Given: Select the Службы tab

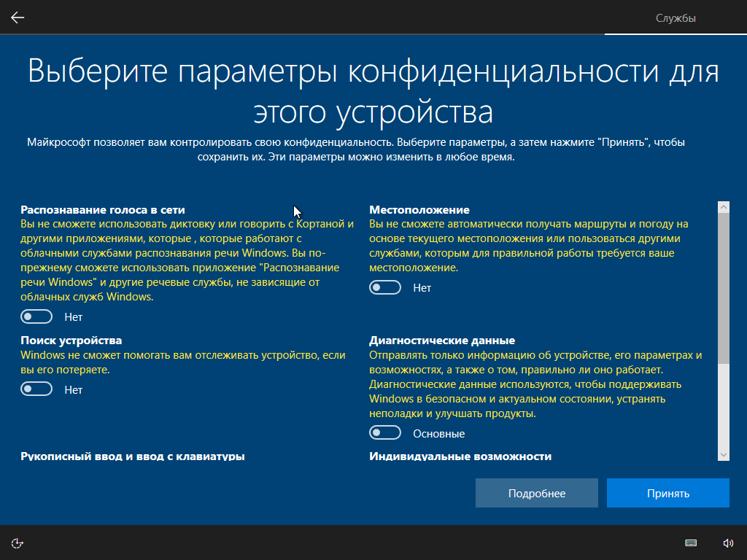Looking at the screenshot, I should point(676,17).
